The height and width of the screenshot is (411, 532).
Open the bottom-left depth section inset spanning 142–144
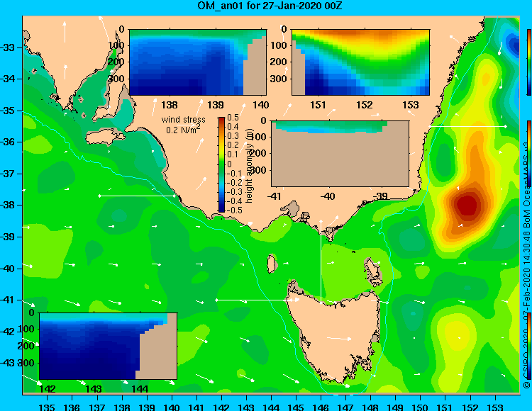109,346
